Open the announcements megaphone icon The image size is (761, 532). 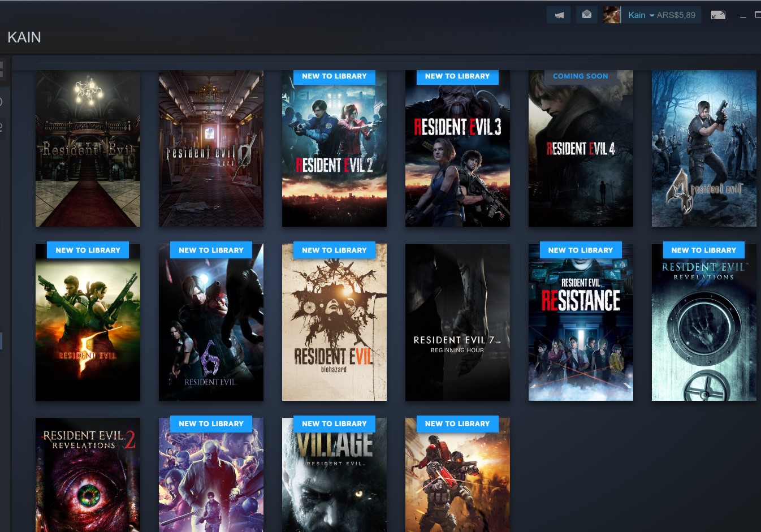559,15
